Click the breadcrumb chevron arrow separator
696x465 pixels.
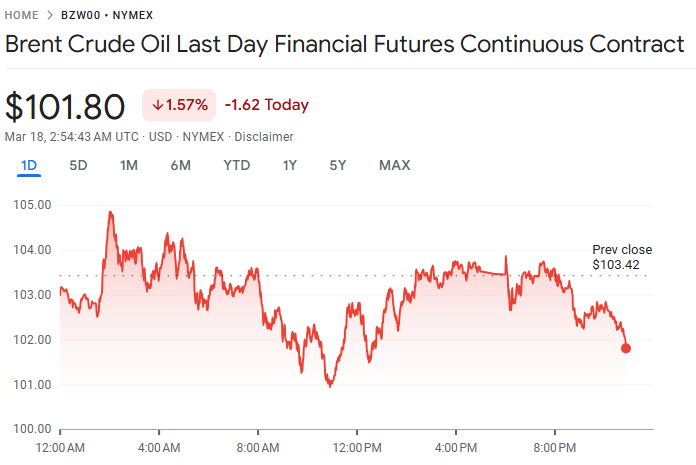click(51, 15)
